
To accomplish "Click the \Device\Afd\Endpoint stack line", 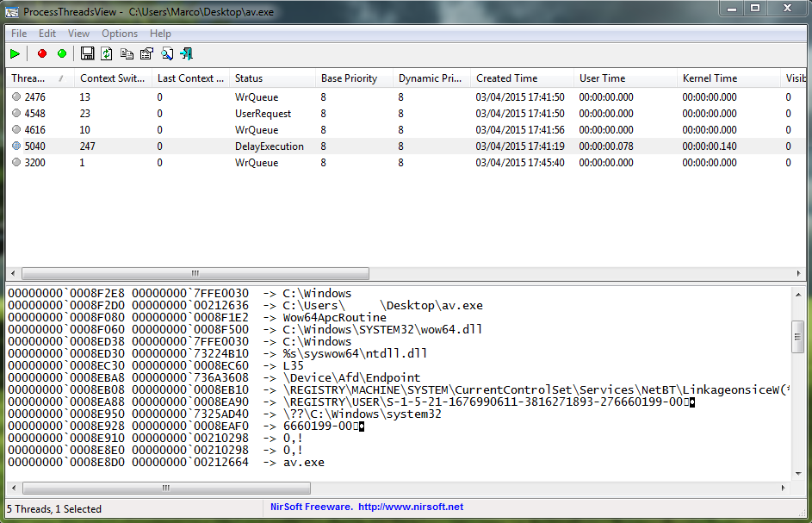I will pyautogui.click(x=214, y=377).
